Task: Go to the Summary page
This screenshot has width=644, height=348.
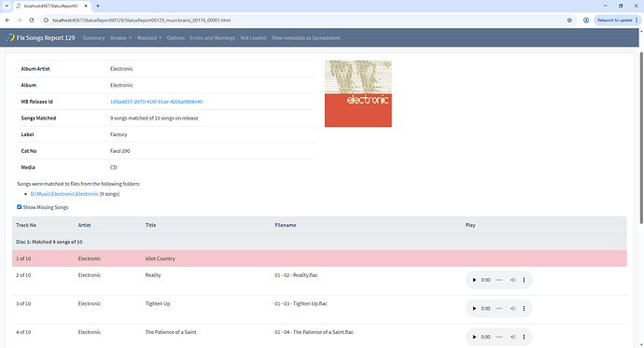Action: (93, 37)
